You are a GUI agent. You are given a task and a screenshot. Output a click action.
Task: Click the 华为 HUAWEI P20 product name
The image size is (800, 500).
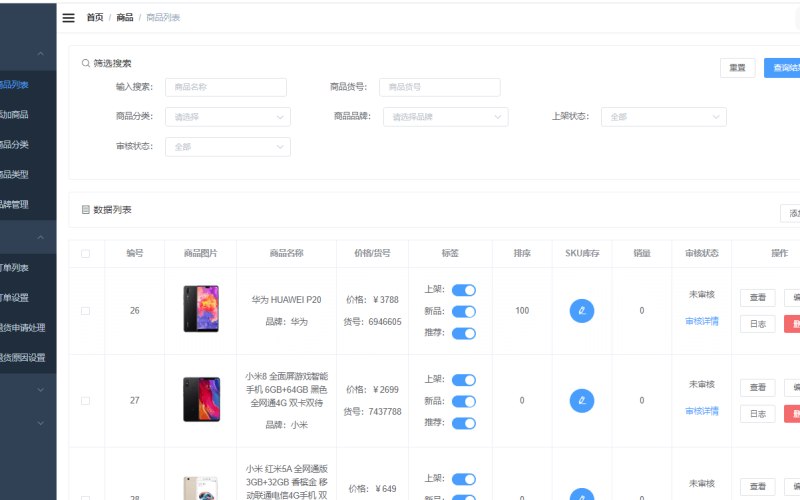coord(286,300)
